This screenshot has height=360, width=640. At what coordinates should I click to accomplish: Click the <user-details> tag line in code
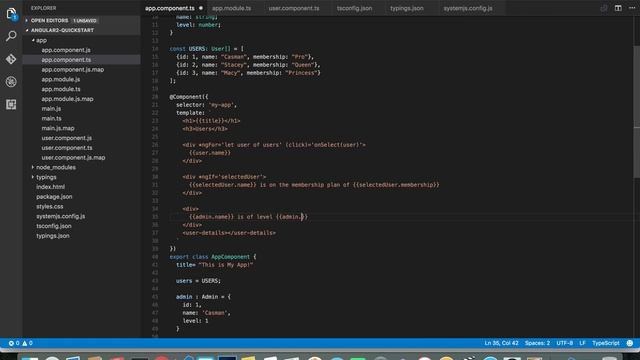229,233
